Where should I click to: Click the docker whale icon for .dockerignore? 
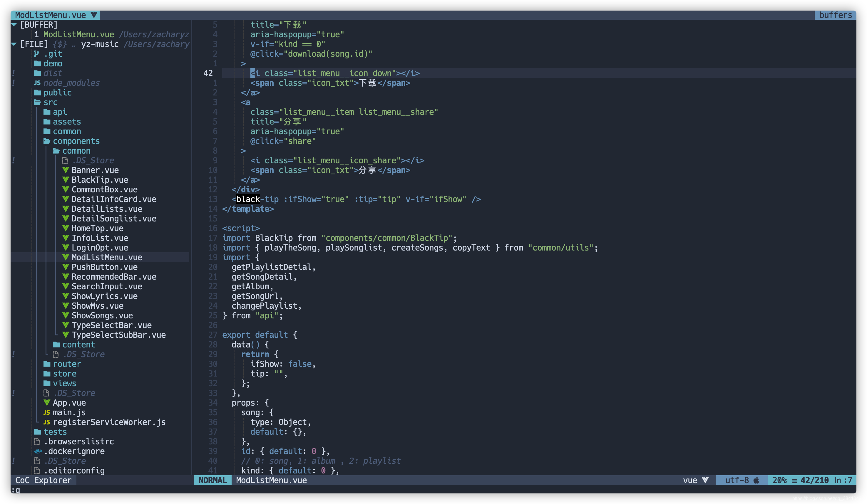click(x=38, y=451)
